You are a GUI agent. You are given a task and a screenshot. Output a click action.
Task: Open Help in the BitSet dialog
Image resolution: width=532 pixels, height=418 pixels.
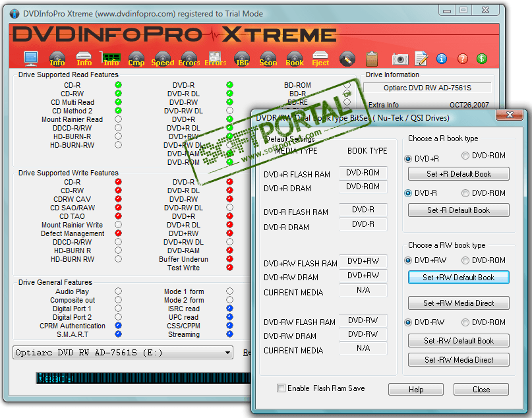[x=416, y=389]
